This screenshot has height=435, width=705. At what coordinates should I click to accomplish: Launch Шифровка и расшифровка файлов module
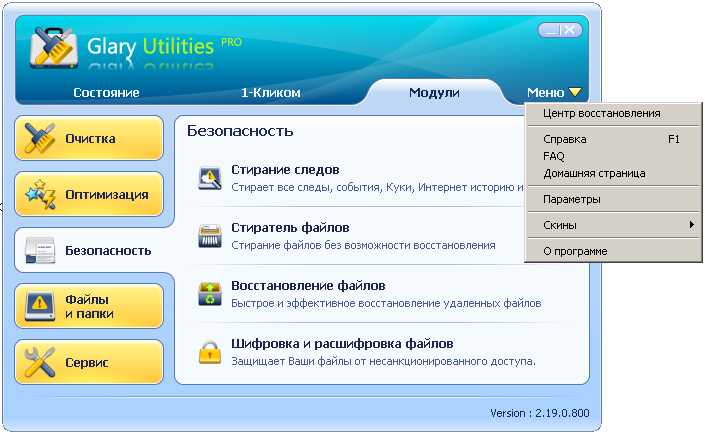coord(342,344)
